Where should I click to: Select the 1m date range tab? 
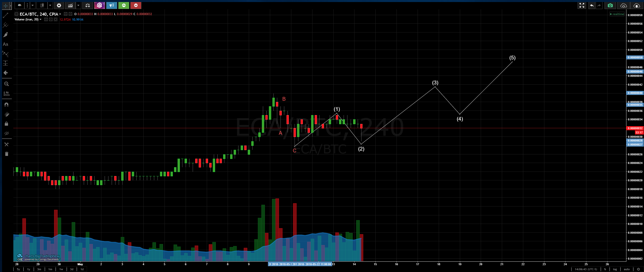click(50, 269)
